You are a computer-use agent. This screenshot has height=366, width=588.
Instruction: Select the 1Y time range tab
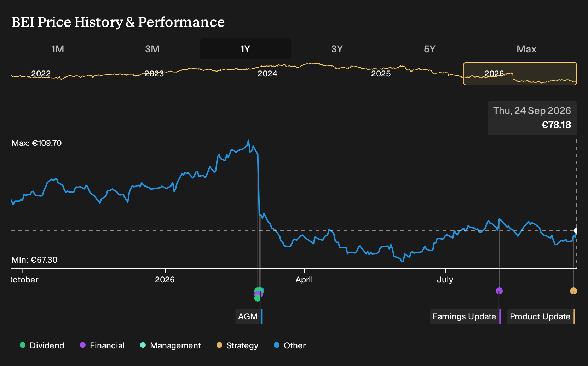coord(246,49)
